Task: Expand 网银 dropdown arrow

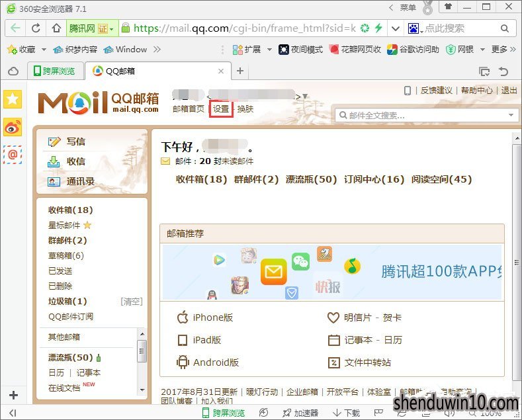Action: click(482, 50)
